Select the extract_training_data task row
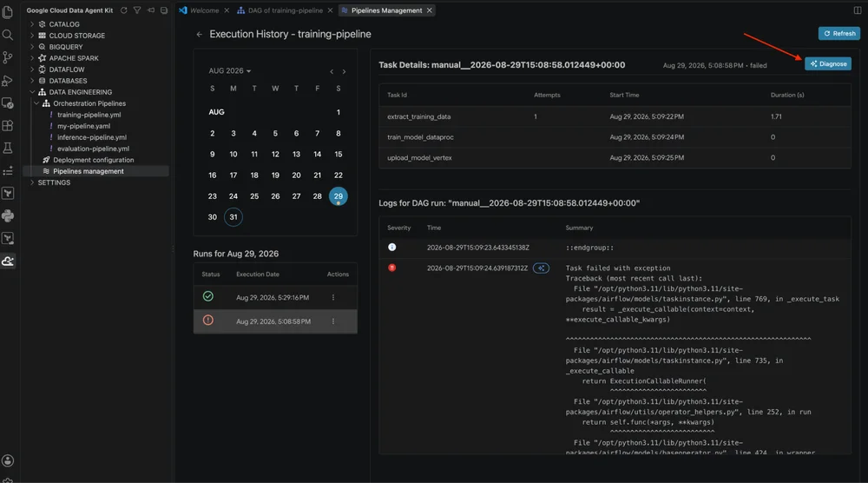 coord(615,116)
